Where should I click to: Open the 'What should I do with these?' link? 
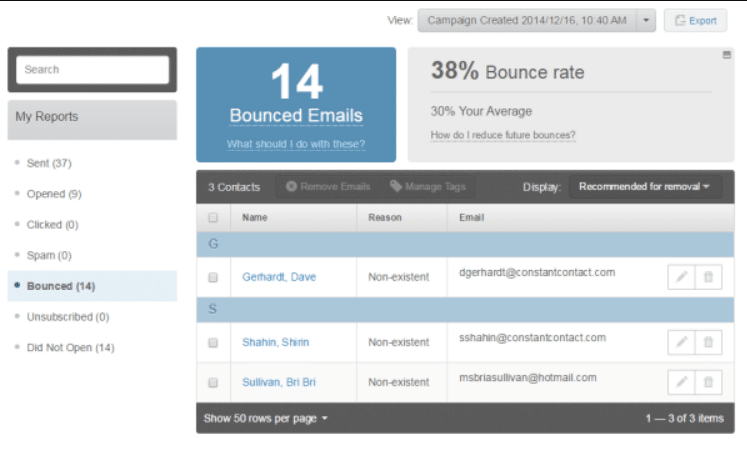[x=296, y=144]
